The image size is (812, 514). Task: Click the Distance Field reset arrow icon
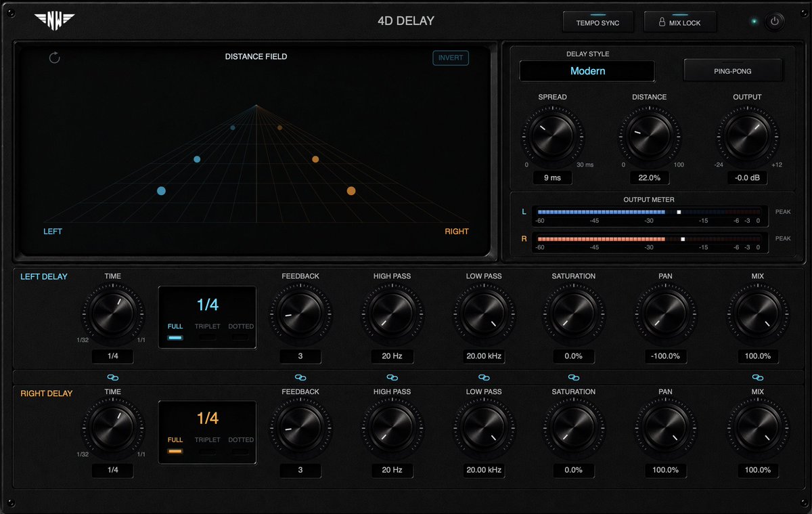[55, 58]
